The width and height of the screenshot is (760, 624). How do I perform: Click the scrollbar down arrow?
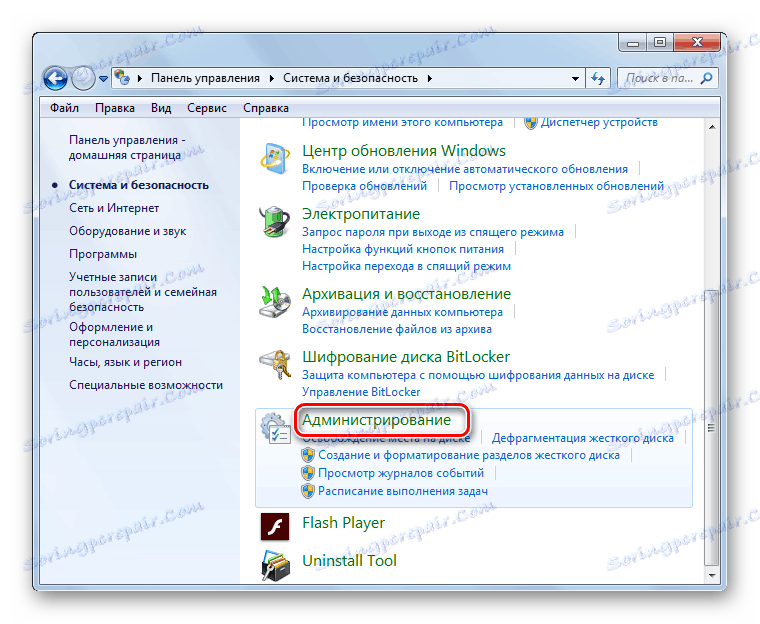click(712, 576)
